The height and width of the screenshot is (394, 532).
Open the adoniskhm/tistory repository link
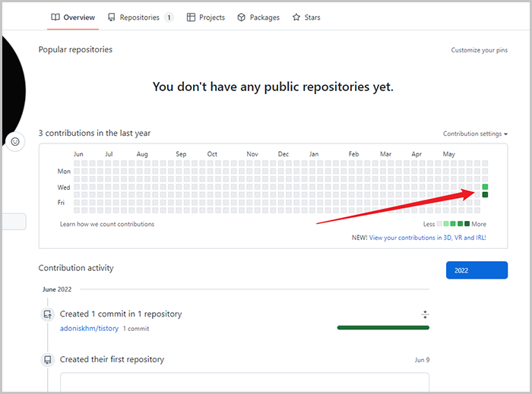tap(89, 329)
